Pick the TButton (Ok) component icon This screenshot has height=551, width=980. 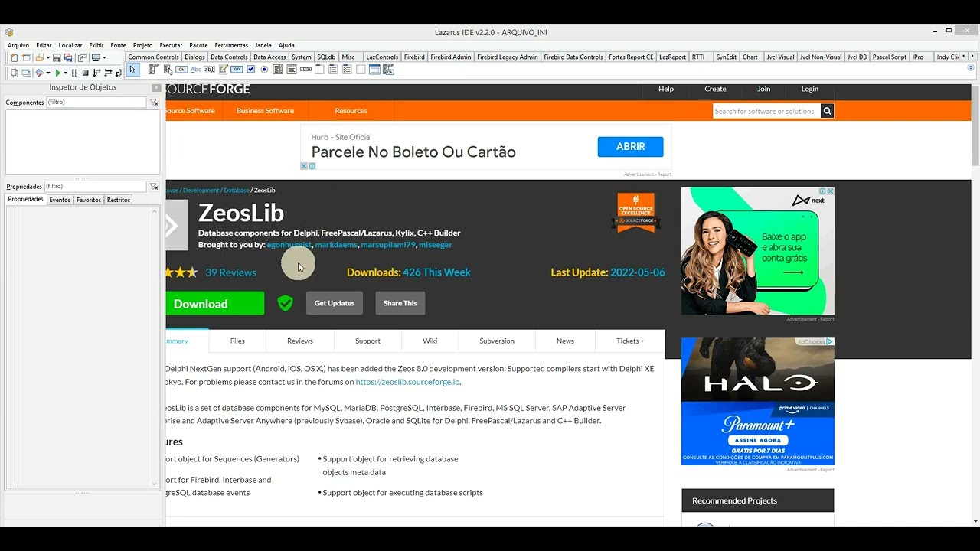(181, 70)
